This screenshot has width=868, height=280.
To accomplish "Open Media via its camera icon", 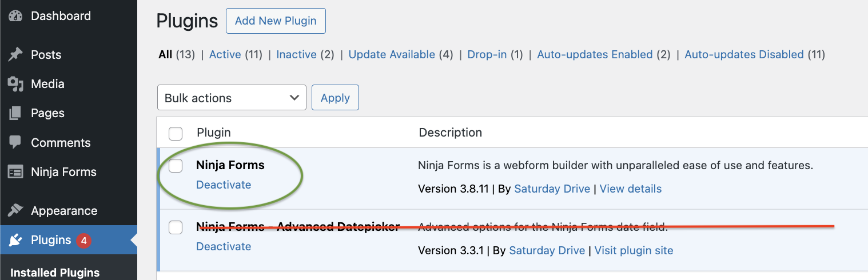I will tap(15, 85).
